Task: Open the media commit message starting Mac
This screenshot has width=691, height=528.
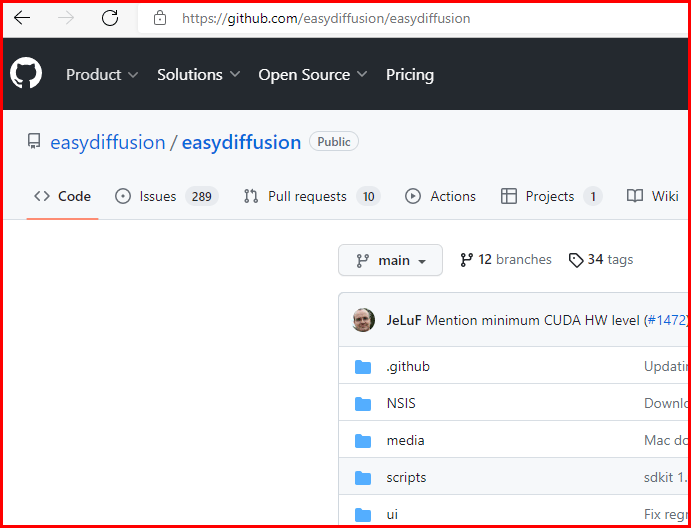Action: click(665, 441)
